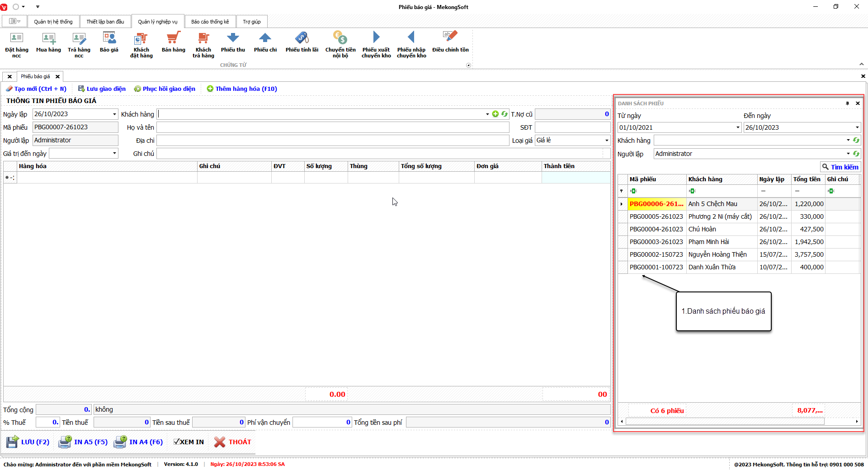Open the Quản trị hệ thống tab

tap(53, 22)
